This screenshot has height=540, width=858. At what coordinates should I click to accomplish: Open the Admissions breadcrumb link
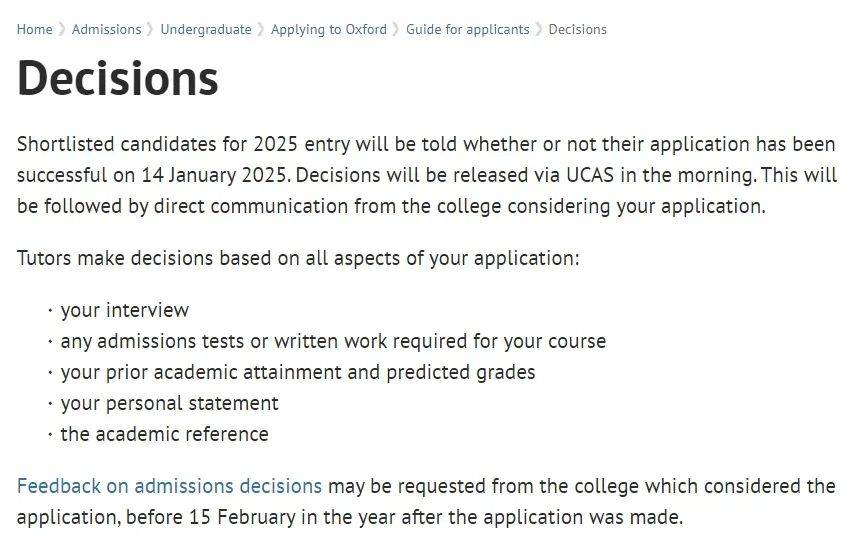click(107, 29)
